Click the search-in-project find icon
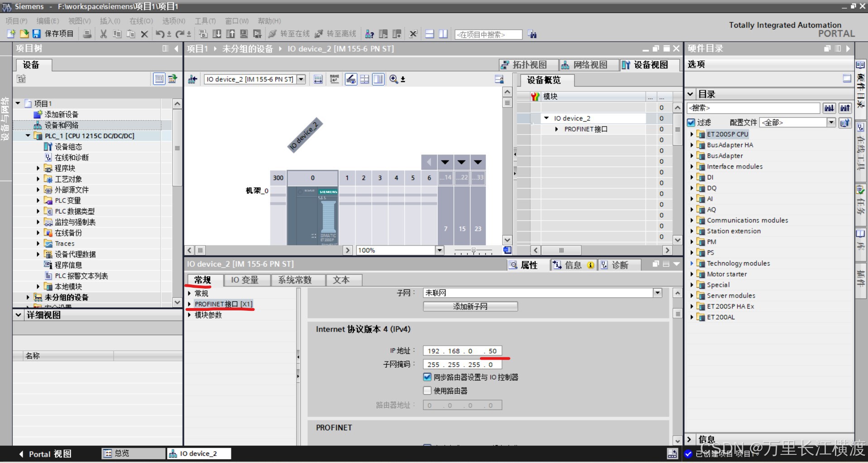The width and height of the screenshot is (868, 463). pyautogui.click(x=532, y=34)
